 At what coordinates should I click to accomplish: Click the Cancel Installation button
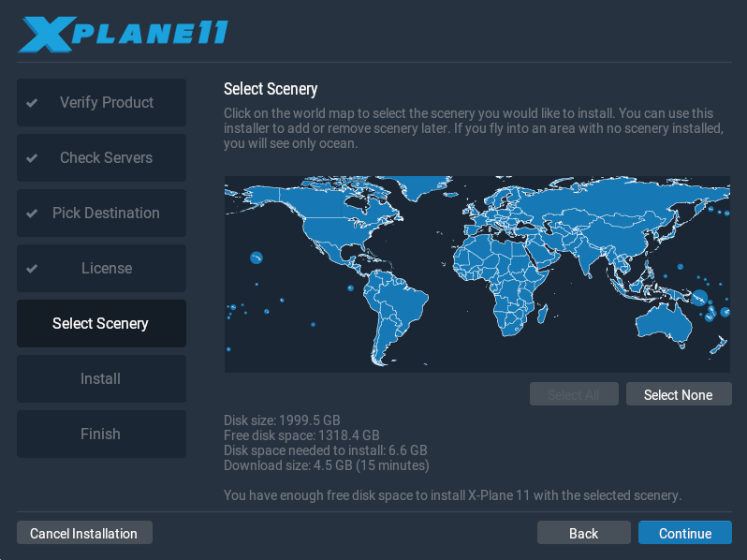point(84,533)
